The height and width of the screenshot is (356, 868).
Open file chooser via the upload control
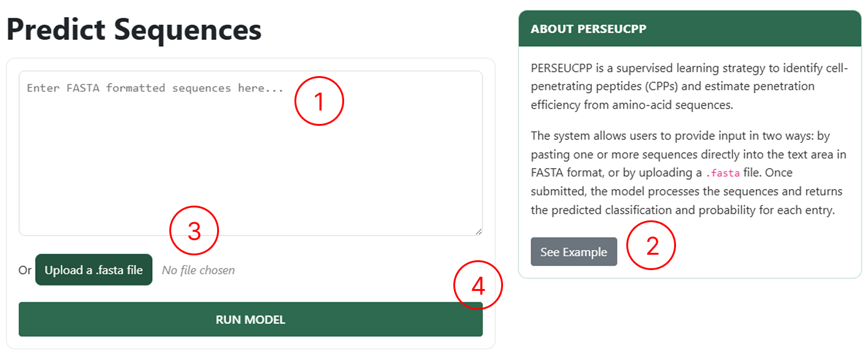[x=93, y=269]
